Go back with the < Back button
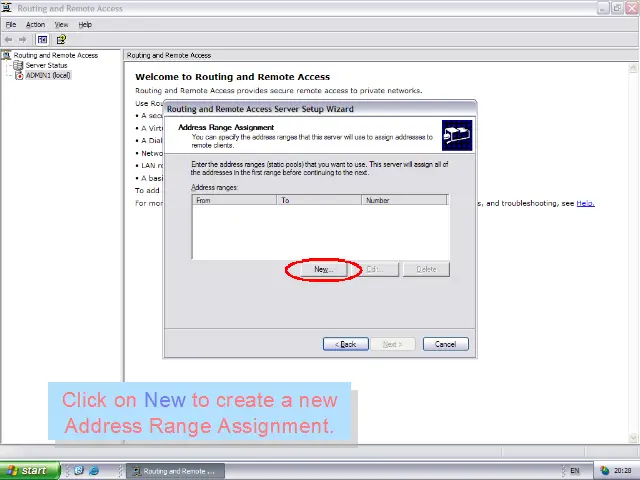The image size is (640, 480). [x=346, y=344]
